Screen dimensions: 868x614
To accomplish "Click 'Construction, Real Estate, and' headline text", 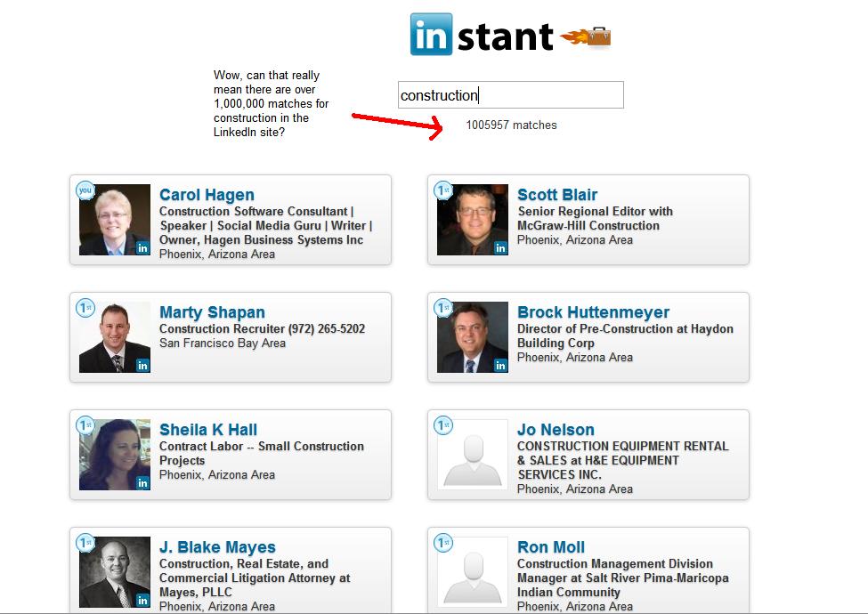I will pyautogui.click(x=244, y=563).
